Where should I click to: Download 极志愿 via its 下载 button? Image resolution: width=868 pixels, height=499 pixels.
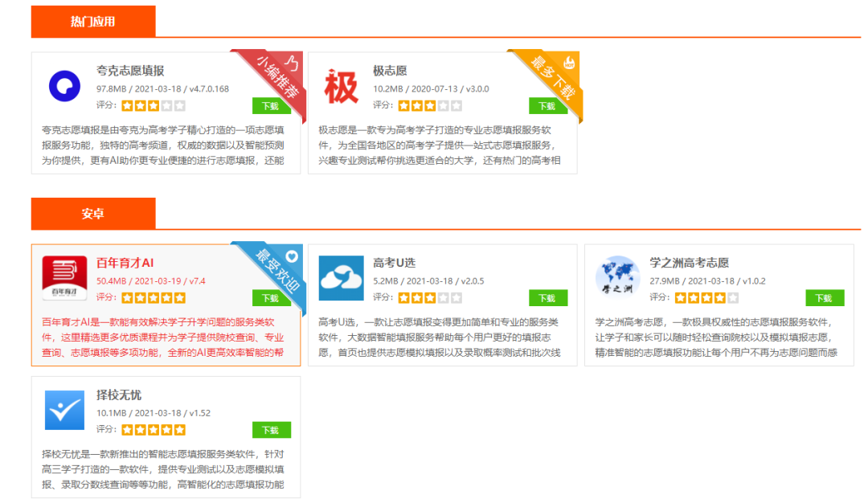tap(548, 105)
